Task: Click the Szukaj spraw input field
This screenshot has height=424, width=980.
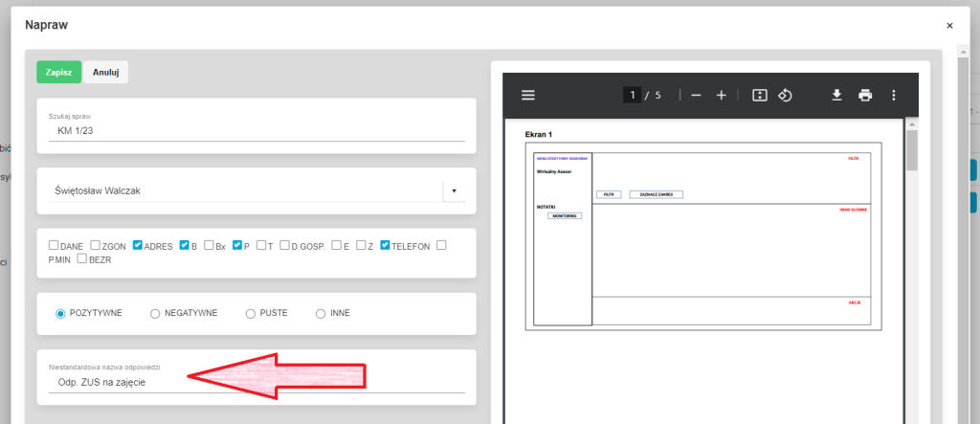Action: 256,131
